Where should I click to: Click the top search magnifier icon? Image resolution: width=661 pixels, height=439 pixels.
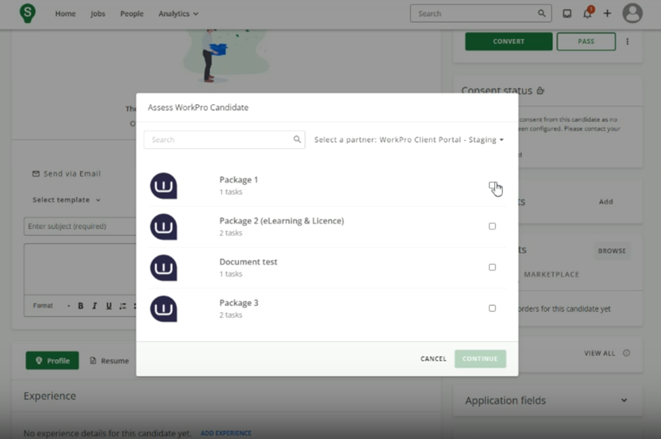tap(542, 13)
